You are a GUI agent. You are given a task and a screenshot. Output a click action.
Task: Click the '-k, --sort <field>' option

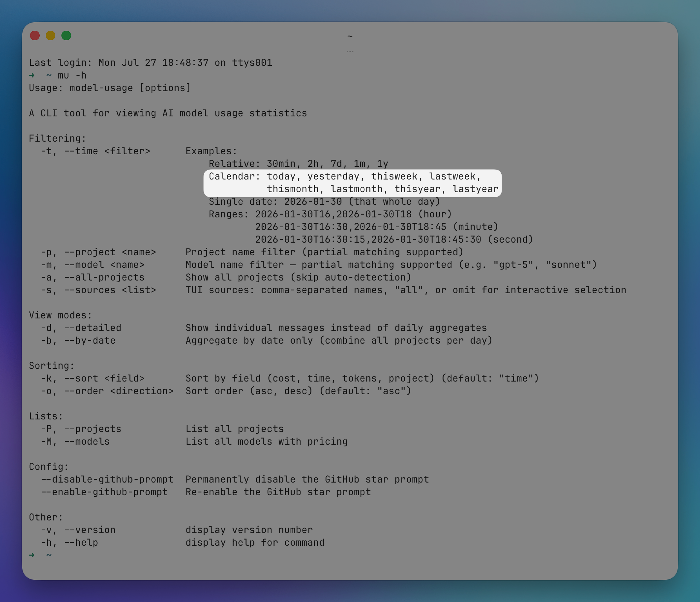tap(93, 378)
